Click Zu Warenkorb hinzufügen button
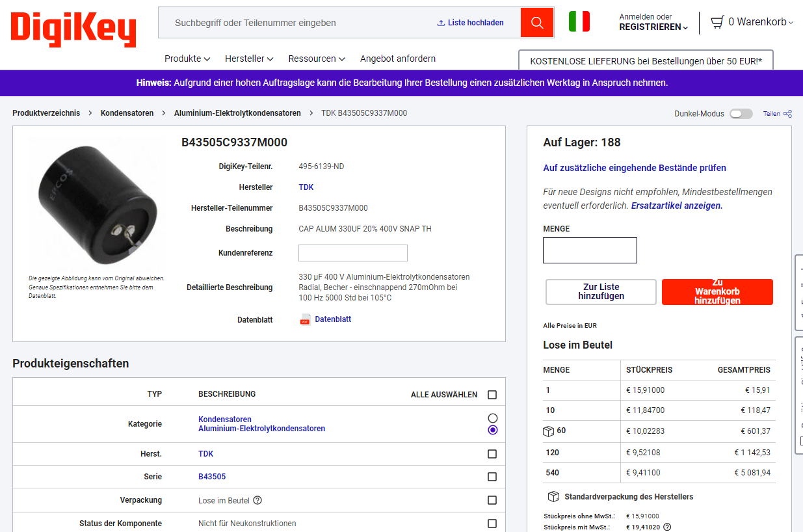Screen dimensions: 803x532 pos(717,292)
